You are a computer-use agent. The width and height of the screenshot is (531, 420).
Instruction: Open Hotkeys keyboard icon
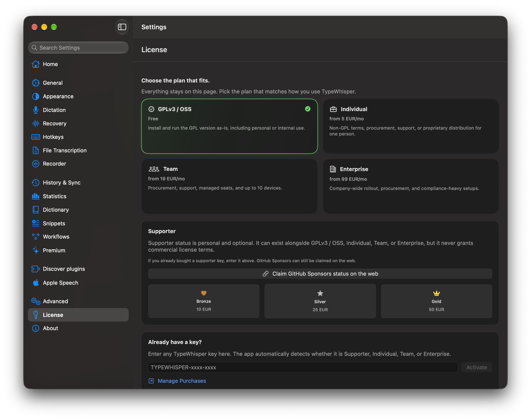click(x=36, y=137)
